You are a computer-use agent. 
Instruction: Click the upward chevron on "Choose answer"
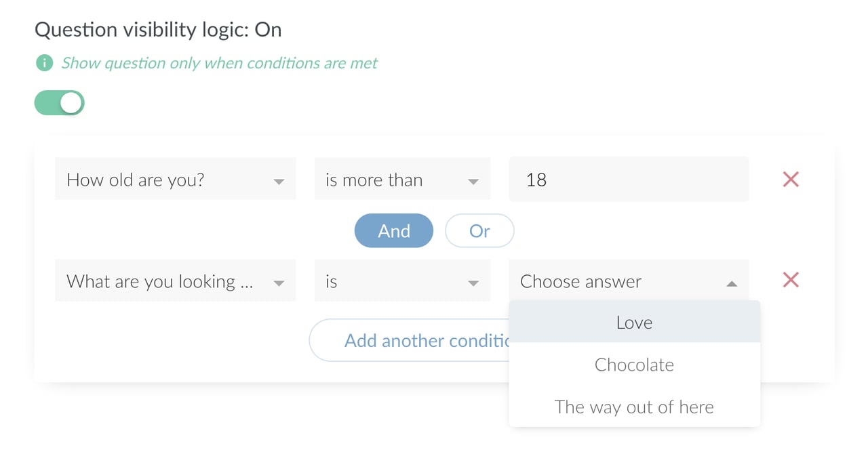(x=732, y=285)
